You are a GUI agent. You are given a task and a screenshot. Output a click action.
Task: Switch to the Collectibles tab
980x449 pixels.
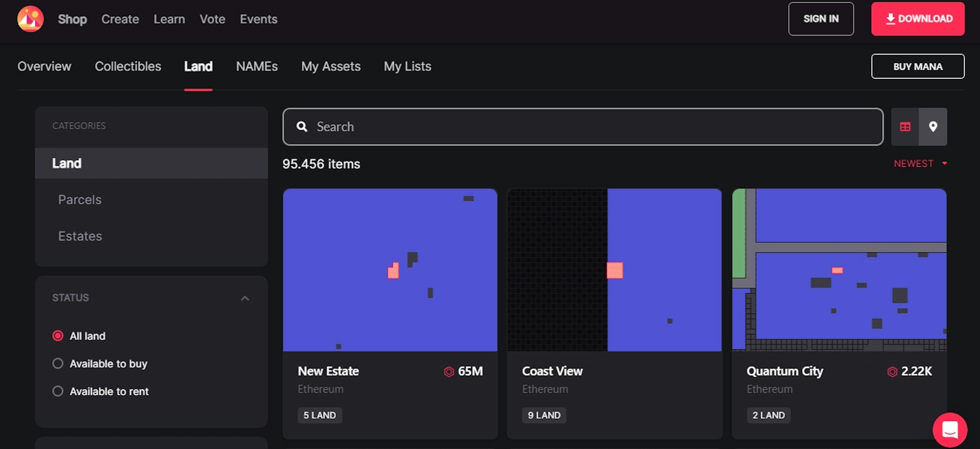click(128, 65)
